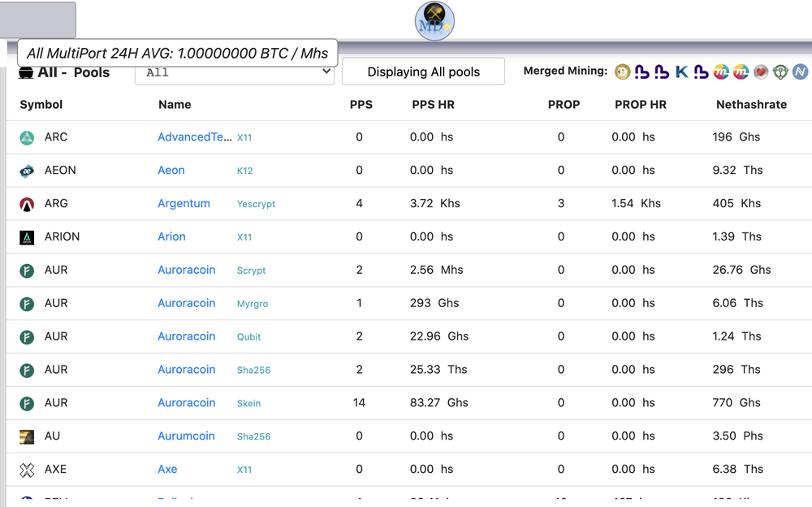812x507 pixels.
Task: Click the blue K merged mining icon
Action: (x=681, y=71)
